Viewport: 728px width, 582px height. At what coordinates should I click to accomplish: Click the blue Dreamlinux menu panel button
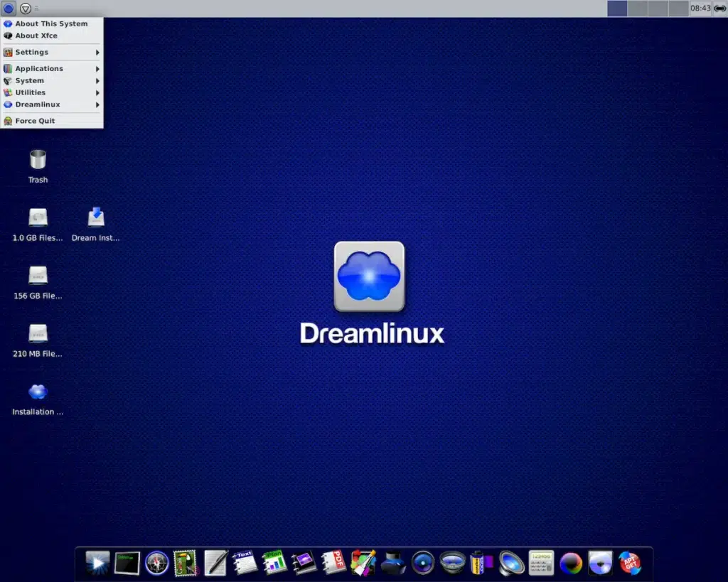[x=9, y=9]
